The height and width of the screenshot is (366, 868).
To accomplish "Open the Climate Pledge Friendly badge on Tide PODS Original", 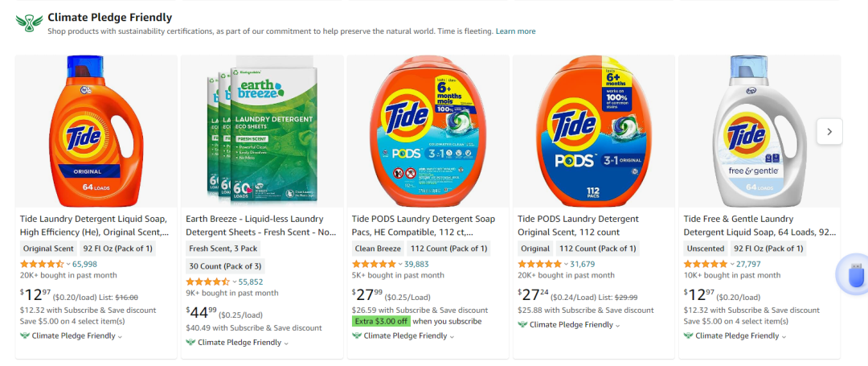I will [x=569, y=324].
